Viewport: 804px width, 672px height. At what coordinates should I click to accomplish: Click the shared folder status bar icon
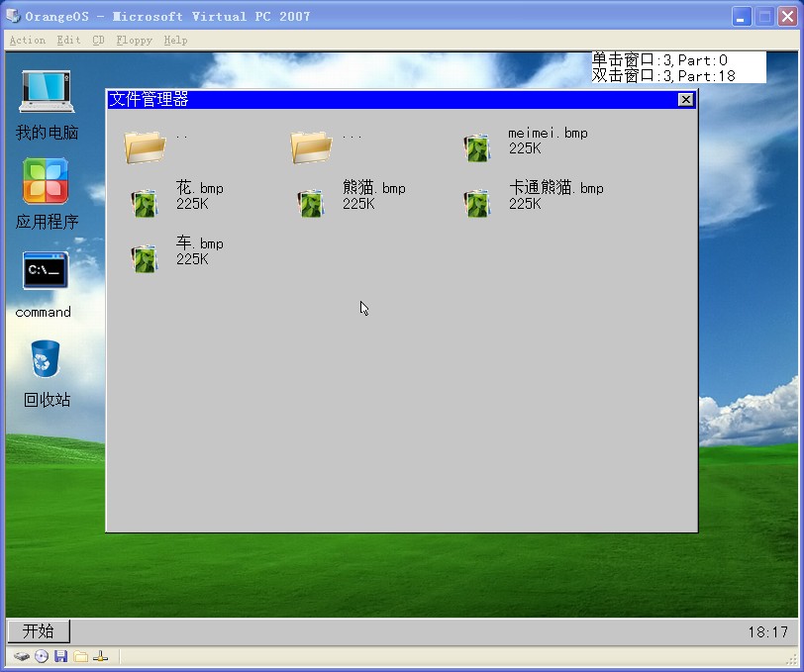80,656
